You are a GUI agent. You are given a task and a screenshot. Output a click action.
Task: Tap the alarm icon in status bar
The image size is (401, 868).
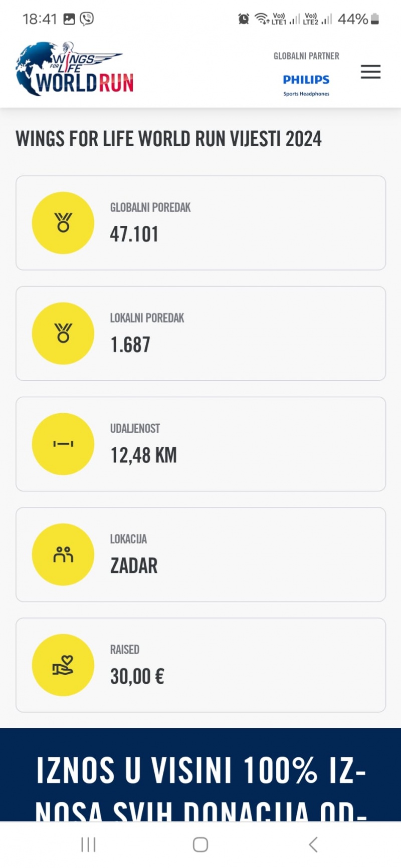tap(244, 19)
